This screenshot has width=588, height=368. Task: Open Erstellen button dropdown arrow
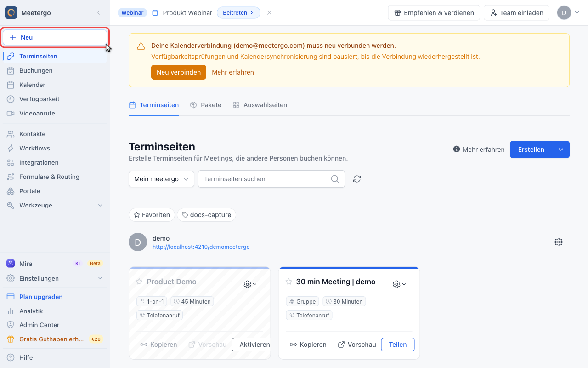pyautogui.click(x=561, y=149)
